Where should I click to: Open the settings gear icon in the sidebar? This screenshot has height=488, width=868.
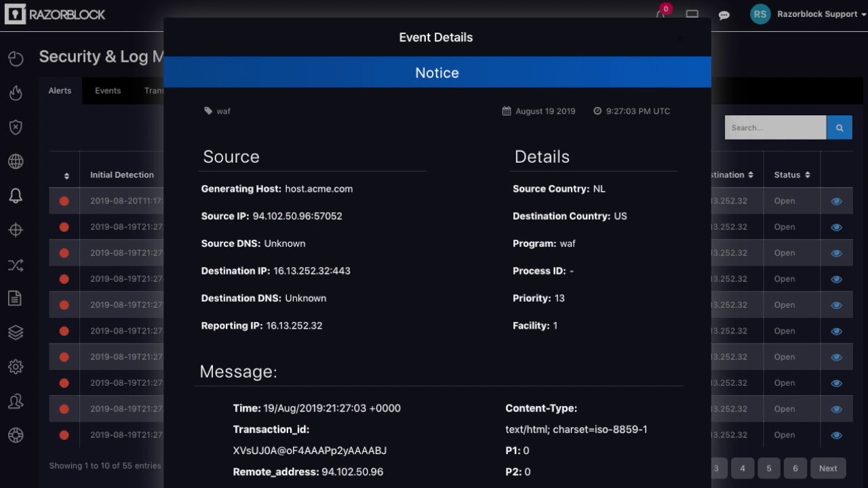[x=16, y=367]
